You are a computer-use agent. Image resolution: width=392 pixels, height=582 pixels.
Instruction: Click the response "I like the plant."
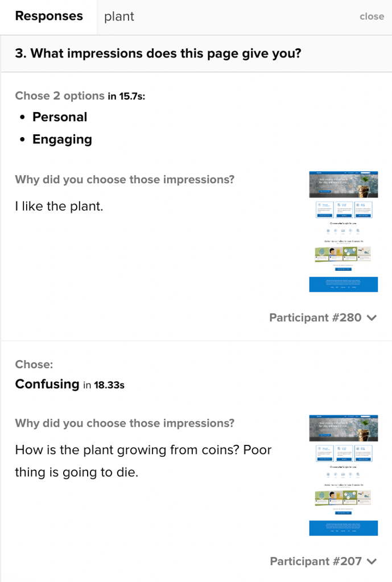coord(59,206)
